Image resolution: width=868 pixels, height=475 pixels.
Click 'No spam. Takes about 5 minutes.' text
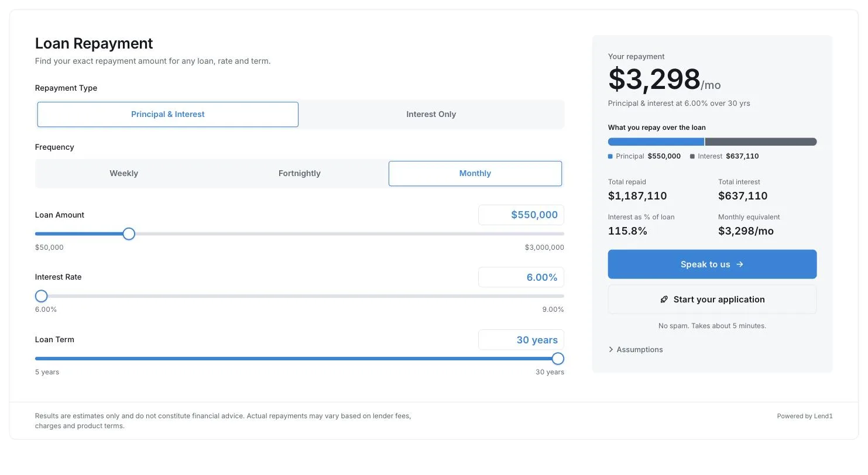click(712, 326)
